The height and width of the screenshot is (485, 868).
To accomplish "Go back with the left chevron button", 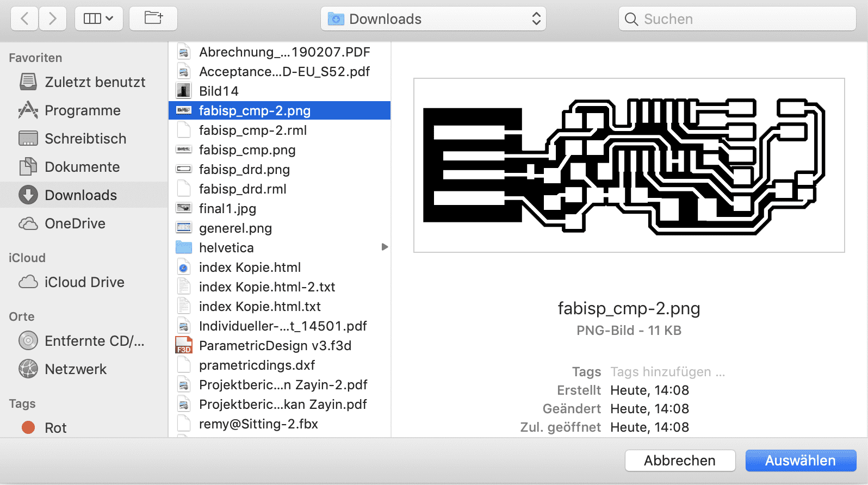I will (x=24, y=19).
